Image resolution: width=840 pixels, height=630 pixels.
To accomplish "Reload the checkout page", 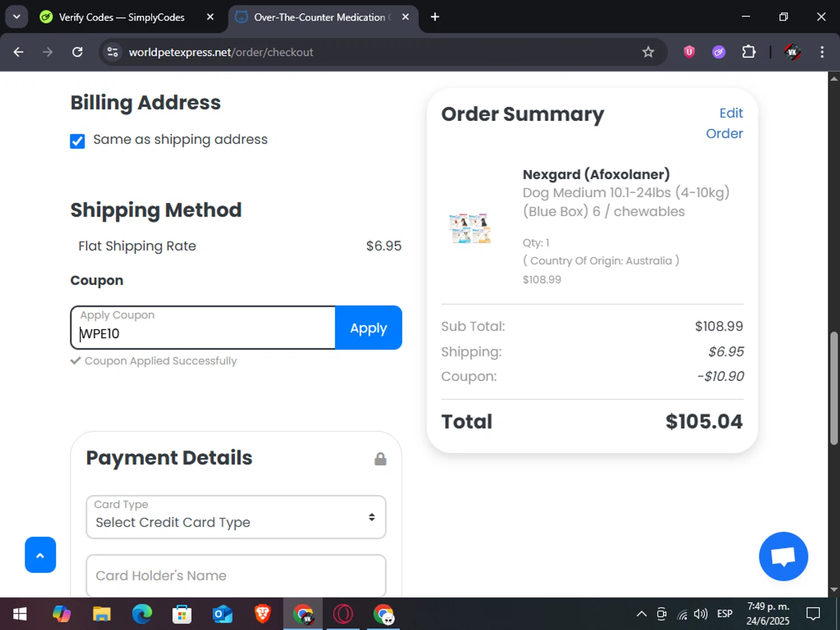I will coord(77,52).
